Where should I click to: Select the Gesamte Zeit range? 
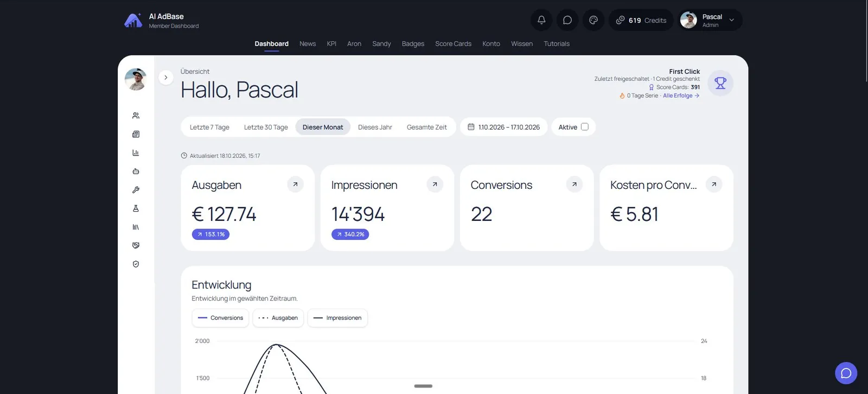pos(427,127)
